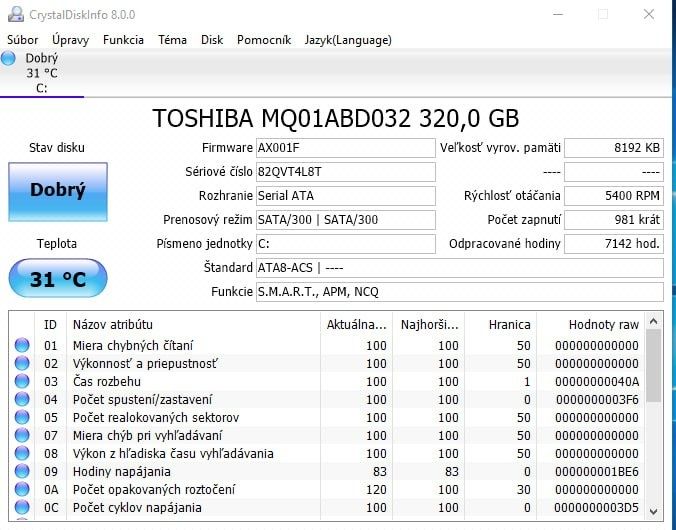676x530 pixels.
Task: Click the Prenosový režim field SATA/300
Action: point(345,220)
